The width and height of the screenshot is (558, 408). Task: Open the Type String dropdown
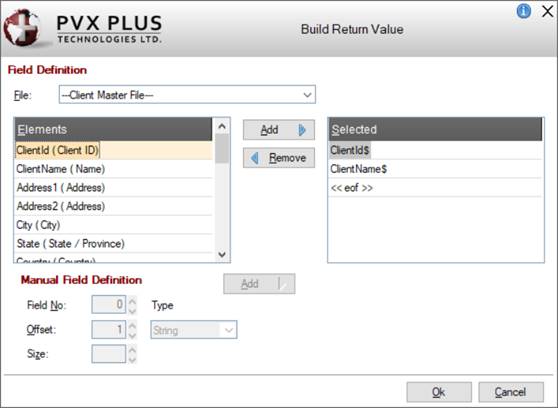228,330
